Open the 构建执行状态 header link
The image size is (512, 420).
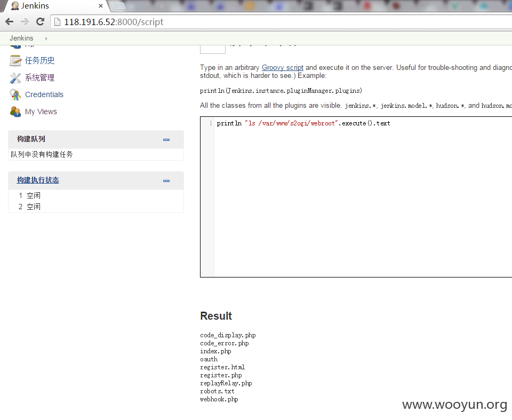38,180
